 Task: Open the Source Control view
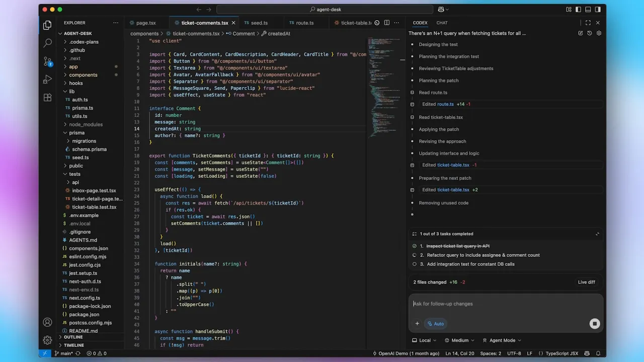(48, 62)
